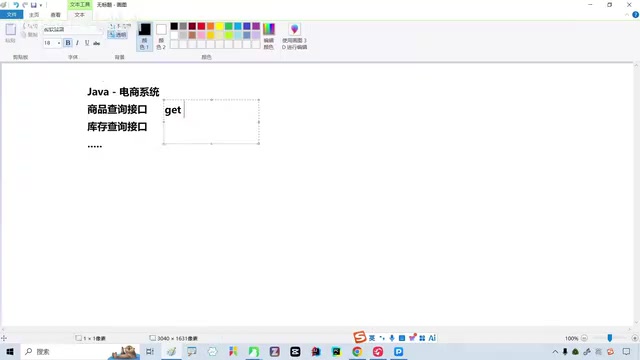Click the Cut command in clipboard group
Viewport: 640px width, 360px height.
pyautogui.click(x=31, y=26)
